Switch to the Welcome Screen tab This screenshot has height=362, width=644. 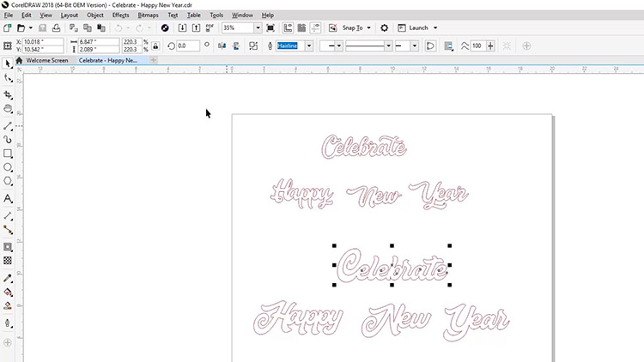click(x=48, y=61)
